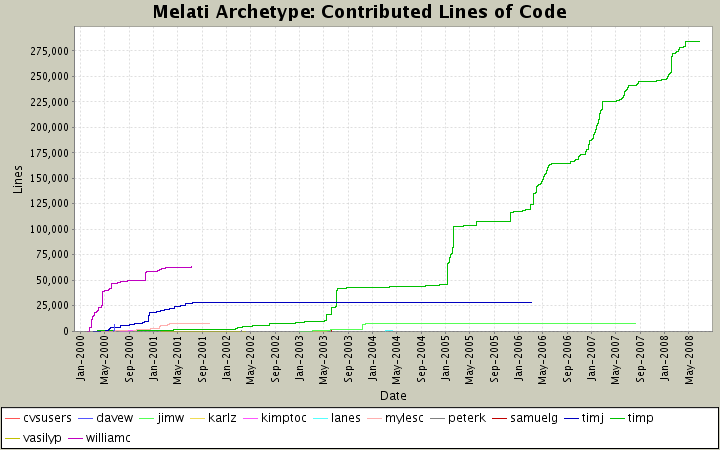Viewport: 720px width, 450px height.
Task: Click the 'May-2002' date tick label
Action: pyautogui.click(x=250, y=360)
